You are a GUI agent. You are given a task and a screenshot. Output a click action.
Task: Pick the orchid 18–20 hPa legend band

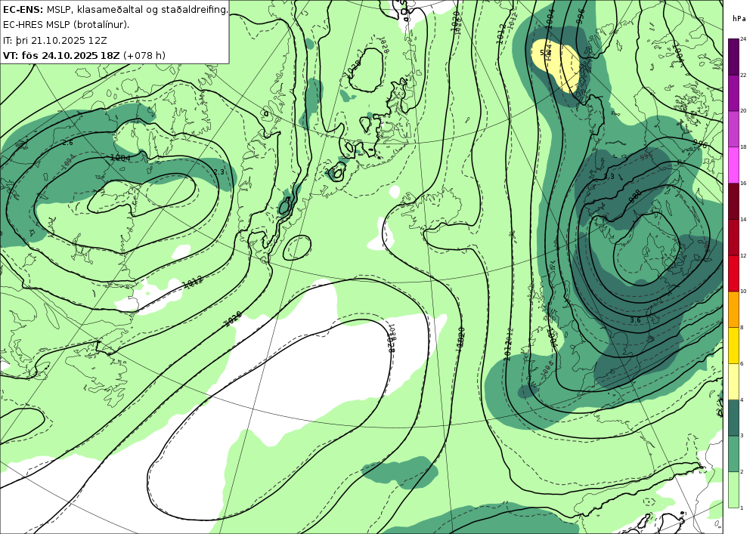734,128
